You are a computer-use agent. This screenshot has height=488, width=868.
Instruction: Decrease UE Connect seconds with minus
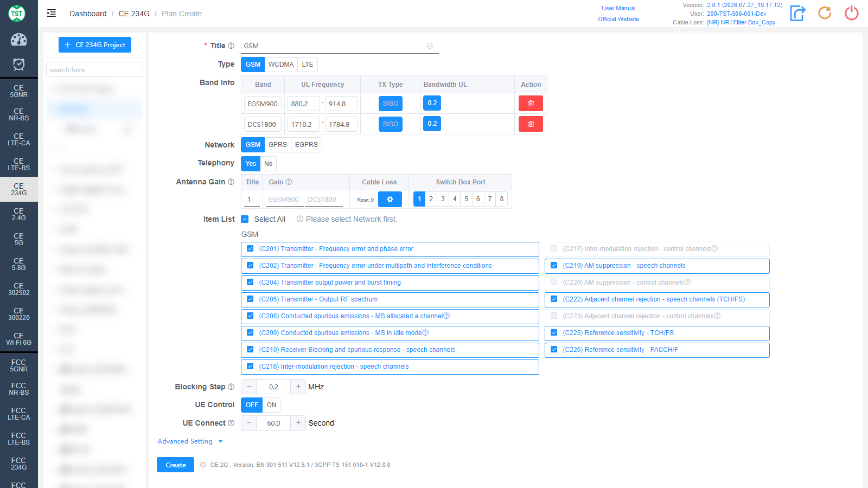[x=249, y=423]
